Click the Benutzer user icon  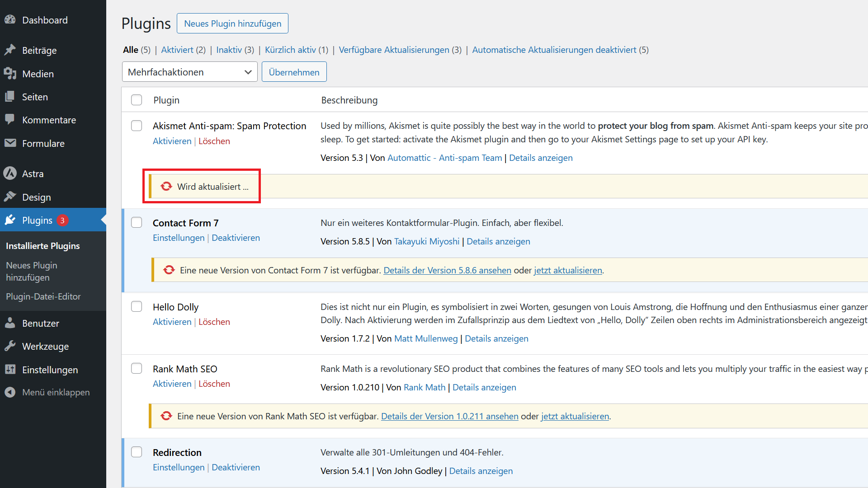[10, 323]
